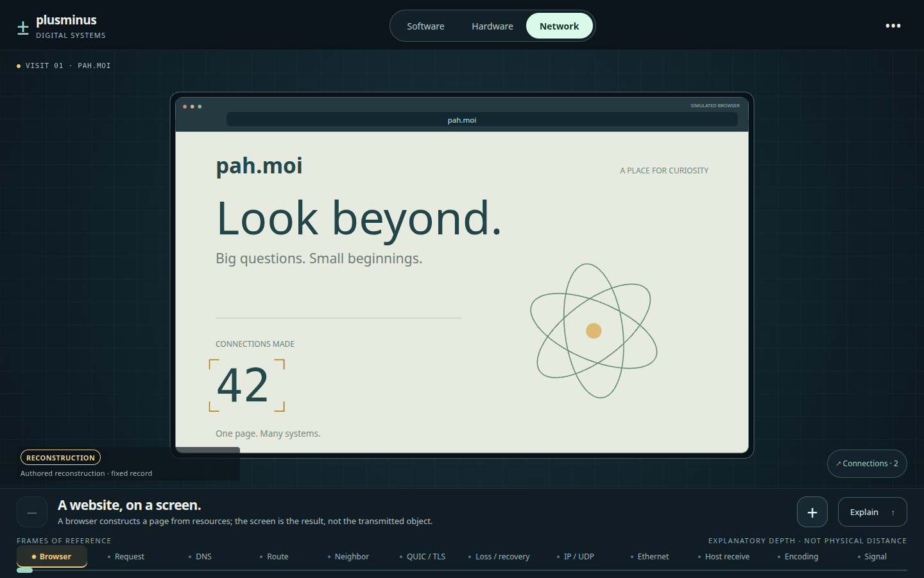The height and width of the screenshot is (578, 924).
Task: Open the three-dot more options menu
Action: (893, 26)
